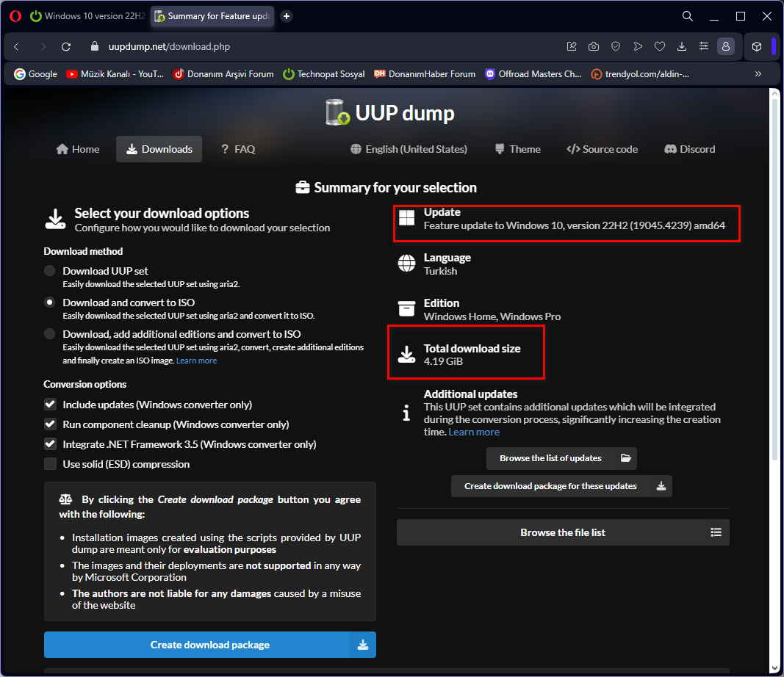This screenshot has width=784, height=677.
Task: Open the English (United States) language selector
Action: pos(409,149)
